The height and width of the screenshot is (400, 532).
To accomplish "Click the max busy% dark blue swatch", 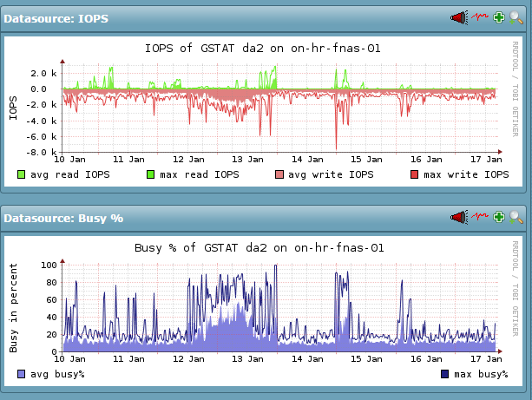I will (445, 374).
